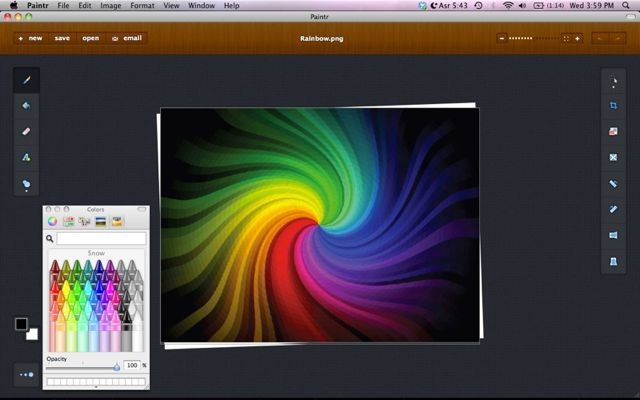
Task: Select the pencil drawing tool
Action: coord(27,77)
